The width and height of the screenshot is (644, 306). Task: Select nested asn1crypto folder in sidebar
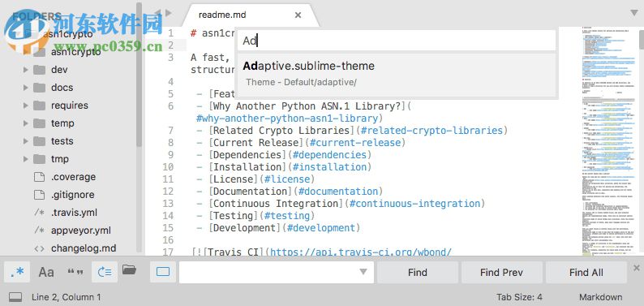click(75, 52)
